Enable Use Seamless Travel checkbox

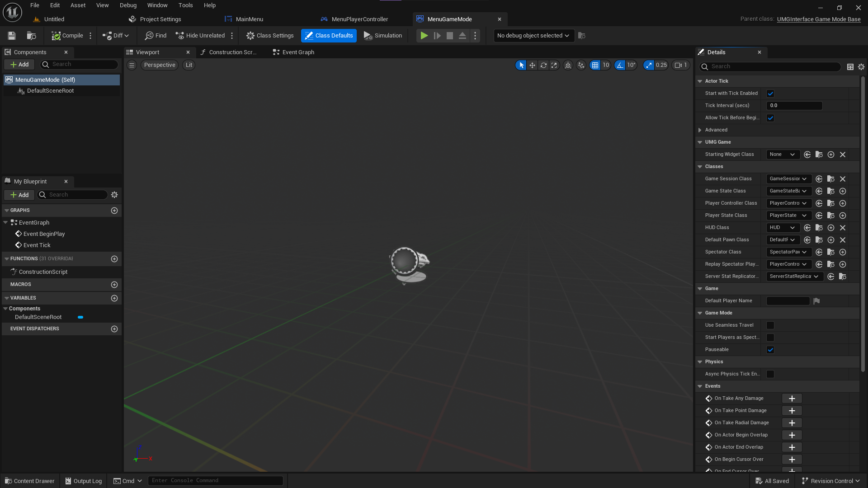[x=770, y=325]
